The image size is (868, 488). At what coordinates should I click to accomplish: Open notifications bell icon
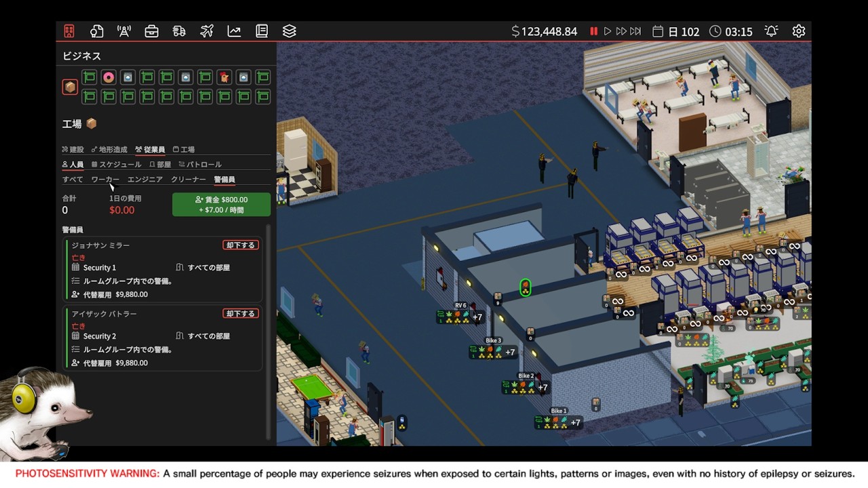pos(771,31)
